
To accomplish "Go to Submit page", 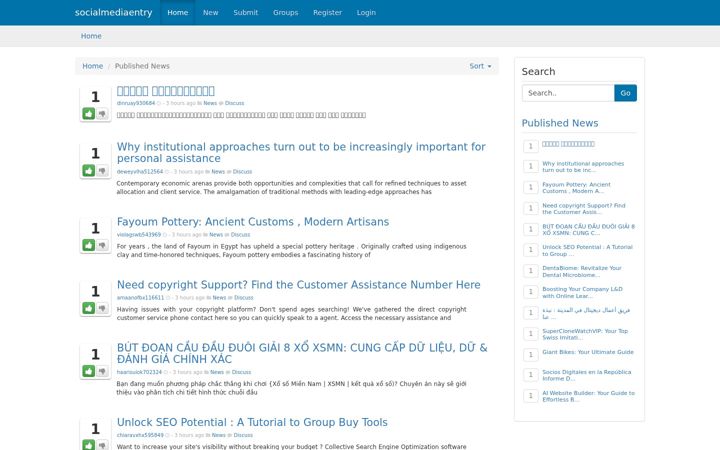I will click(x=246, y=12).
